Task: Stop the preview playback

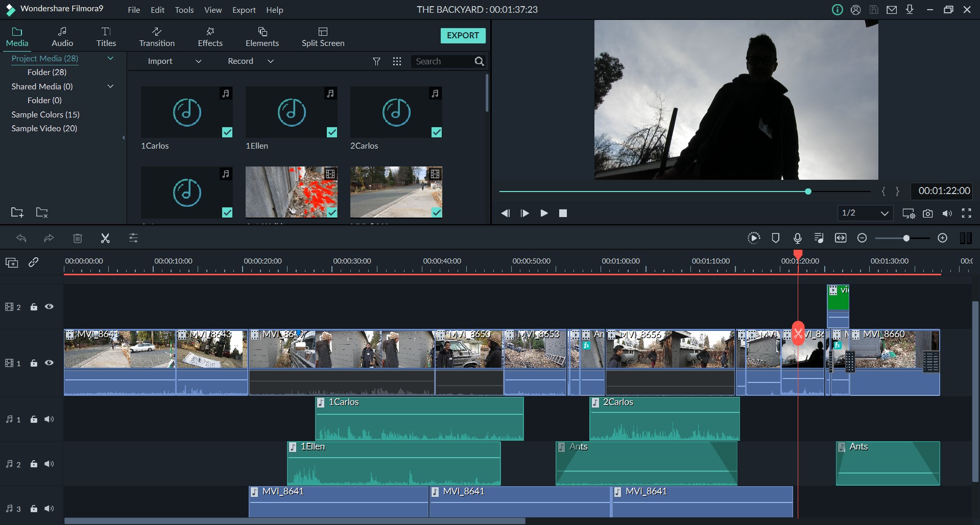Action: (563, 213)
